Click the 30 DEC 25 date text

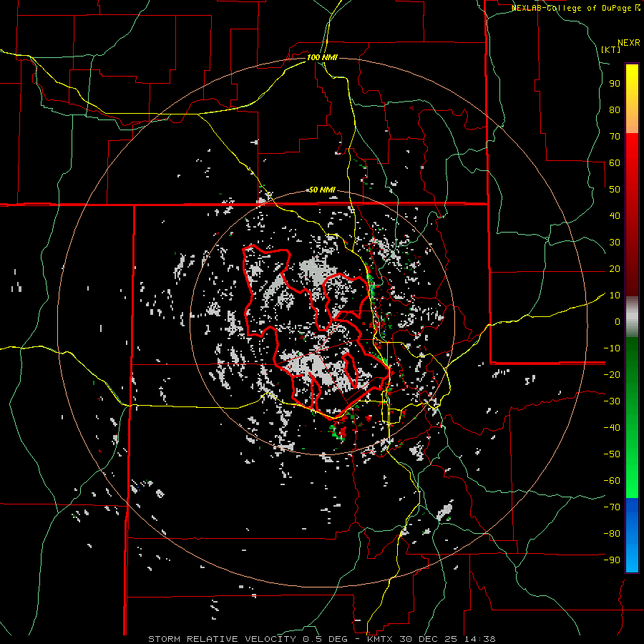click(429, 639)
